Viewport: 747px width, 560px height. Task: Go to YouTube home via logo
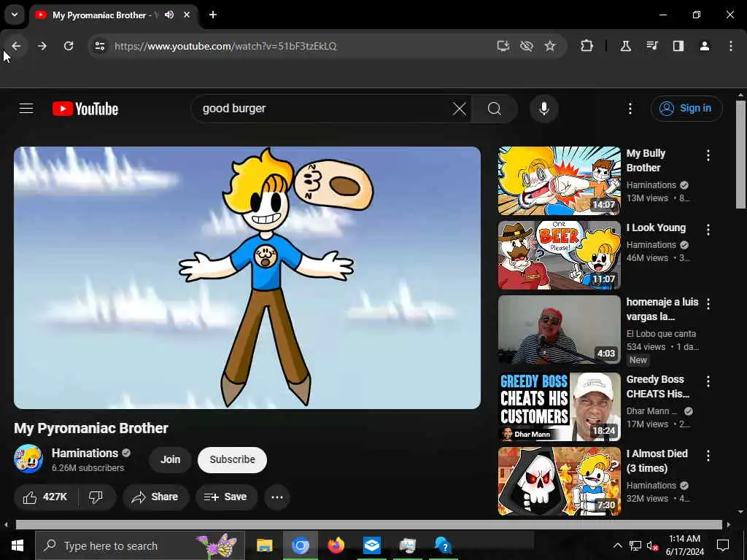[x=85, y=109]
